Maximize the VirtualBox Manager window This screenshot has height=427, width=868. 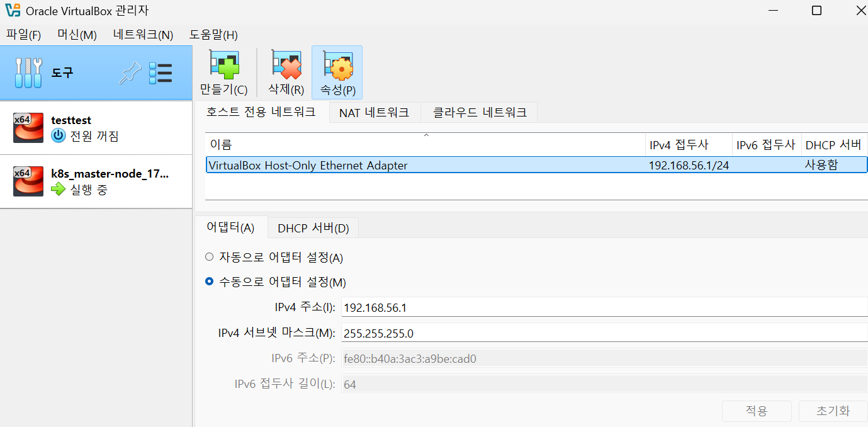coord(816,11)
